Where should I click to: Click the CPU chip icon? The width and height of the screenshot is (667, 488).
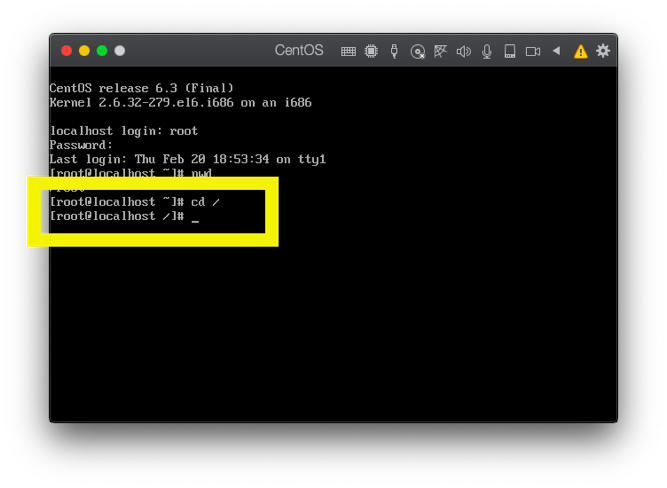click(x=371, y=51)
